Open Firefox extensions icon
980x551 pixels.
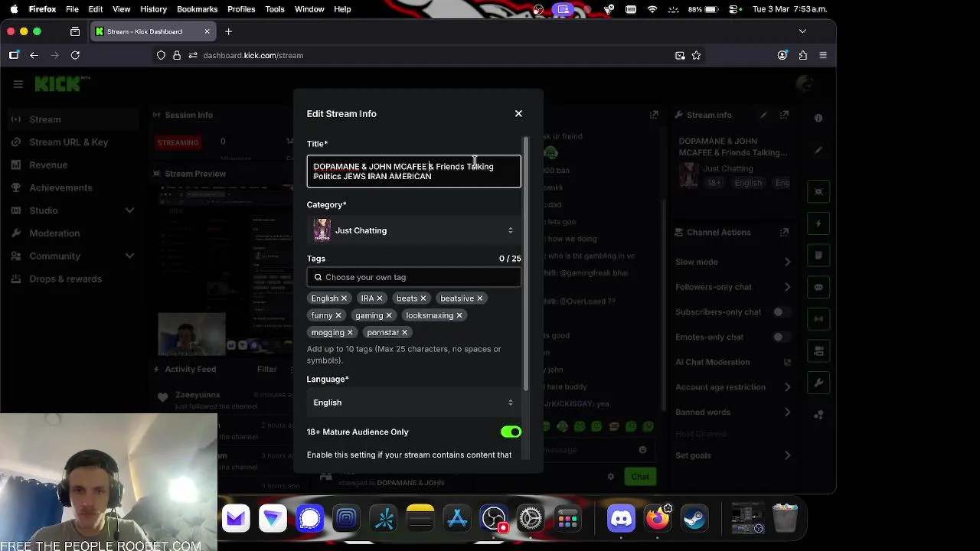802,55
